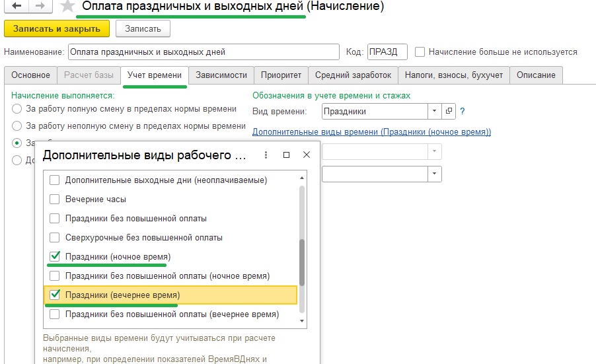
Task: Select За работу полную смену radio
Action: [x=17, y=109]
